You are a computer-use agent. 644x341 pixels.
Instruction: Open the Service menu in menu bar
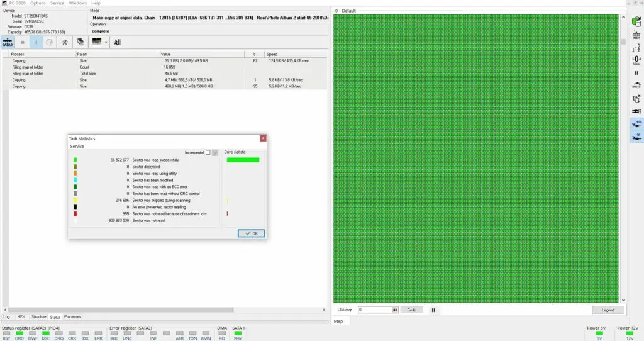pos(57,3)
